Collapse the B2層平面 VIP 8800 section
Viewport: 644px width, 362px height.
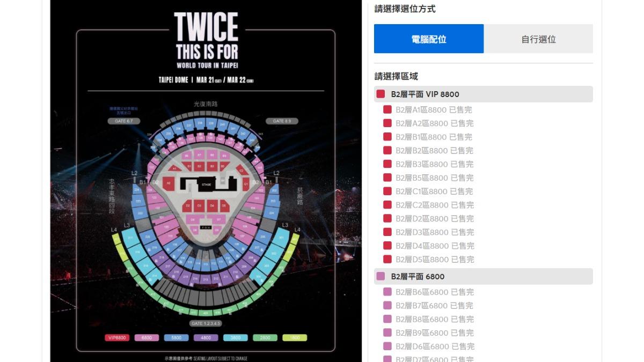[483, 94]
